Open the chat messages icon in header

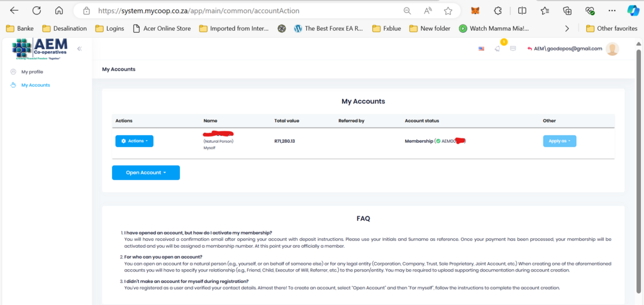pos(513,48)
